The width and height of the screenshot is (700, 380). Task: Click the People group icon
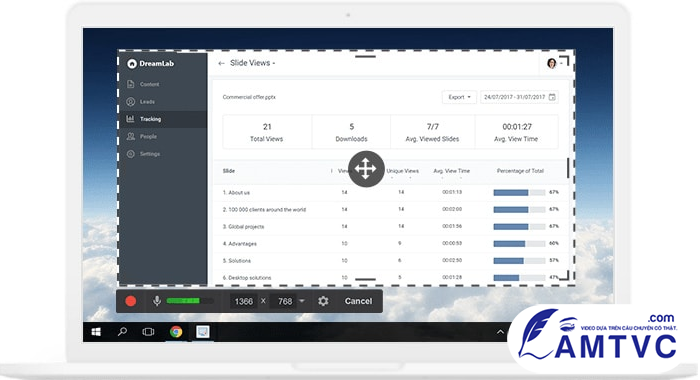[x=130, y=136]
